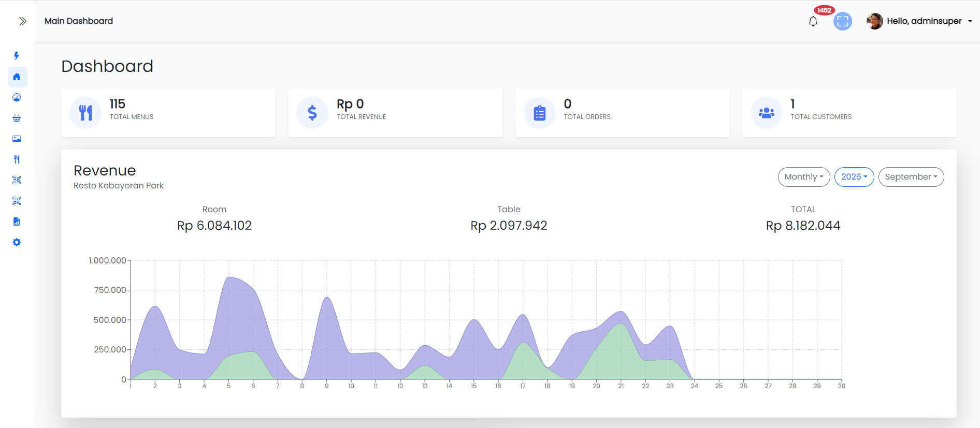Screen dimensions: 980x428
Task: Open the fork and knife sidebar icon
Action: 17,159
